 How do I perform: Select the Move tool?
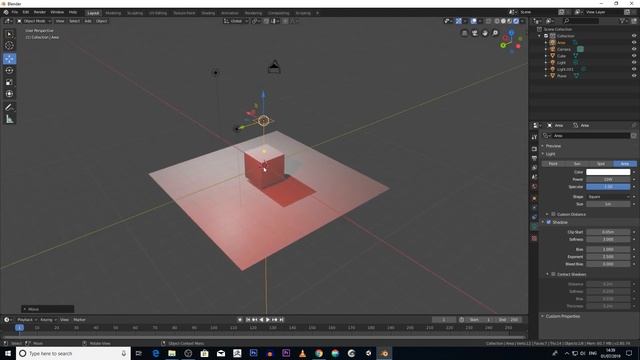[x=9, y=59]
